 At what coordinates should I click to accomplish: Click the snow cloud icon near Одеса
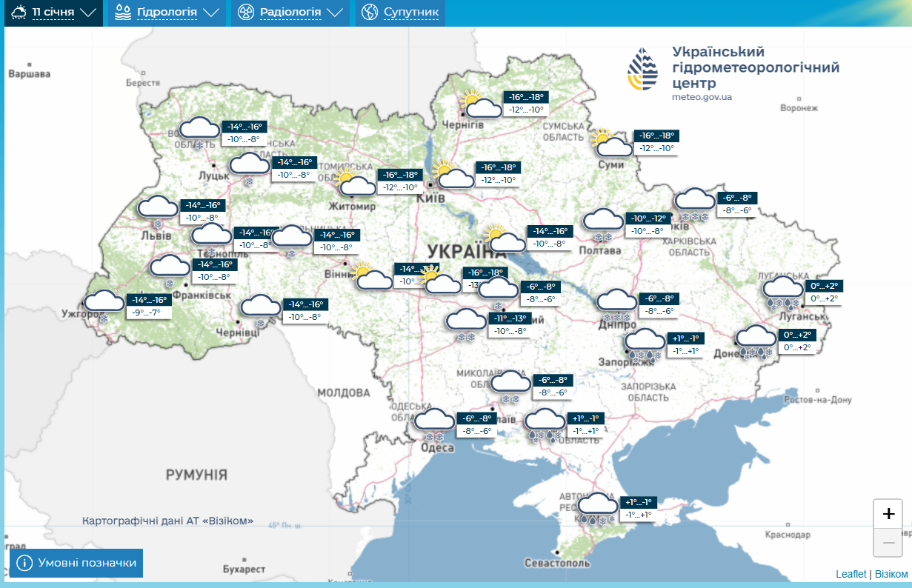pos(433,422)
